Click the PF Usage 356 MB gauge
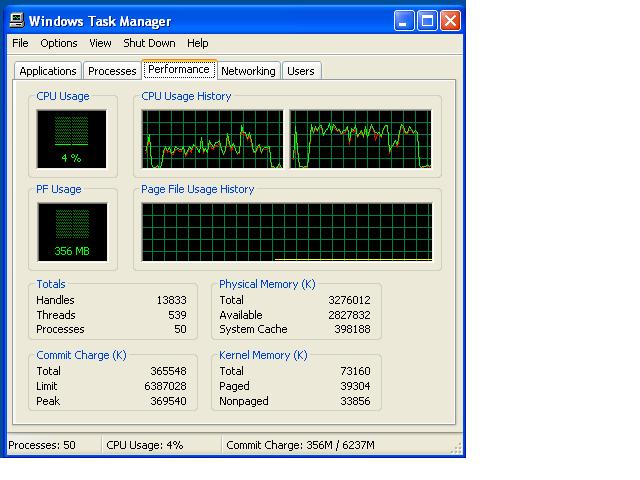Viewport: 640px width, 480px height. (72, 232)
